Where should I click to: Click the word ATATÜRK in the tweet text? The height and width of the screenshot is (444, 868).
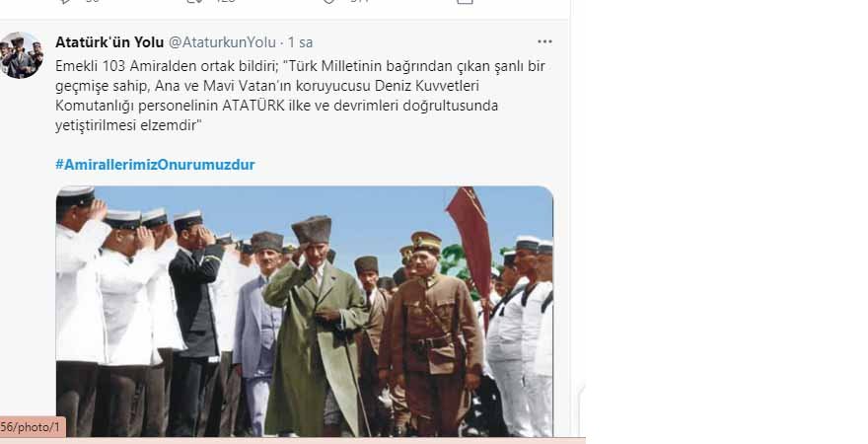[253, 106]
